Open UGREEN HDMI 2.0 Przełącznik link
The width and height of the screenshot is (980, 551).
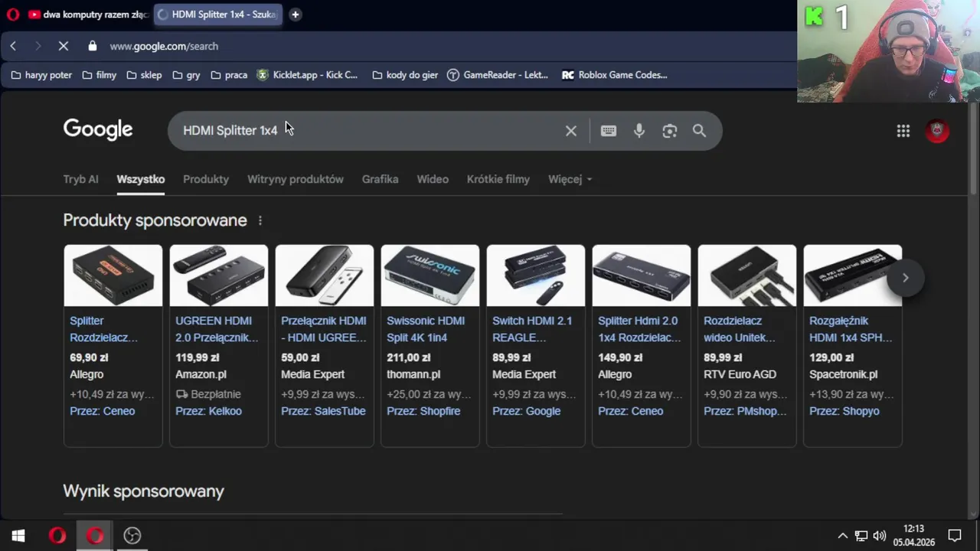pyautogui.click(x=217, y=329)
